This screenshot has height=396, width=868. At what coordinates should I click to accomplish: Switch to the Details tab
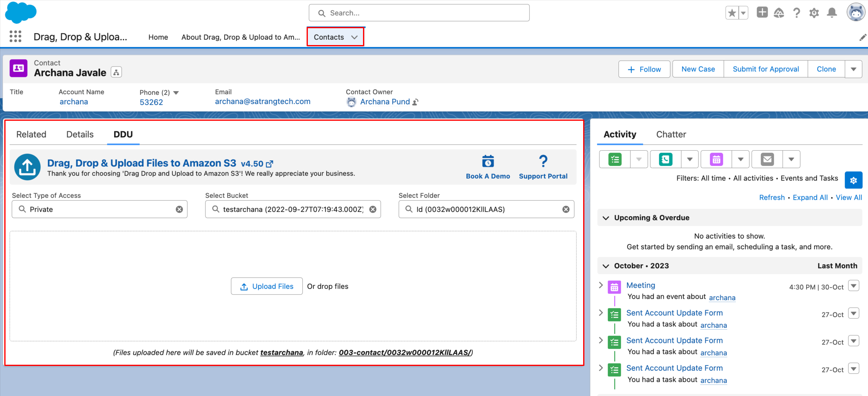80,134
